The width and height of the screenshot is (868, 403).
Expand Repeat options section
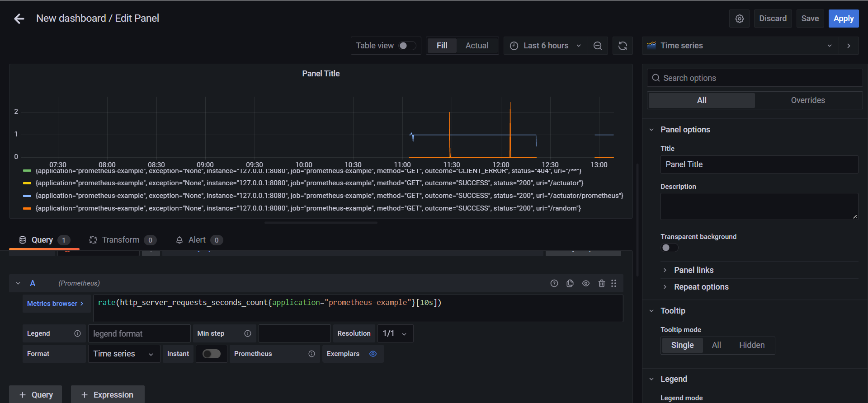click(x=665, y=287)
